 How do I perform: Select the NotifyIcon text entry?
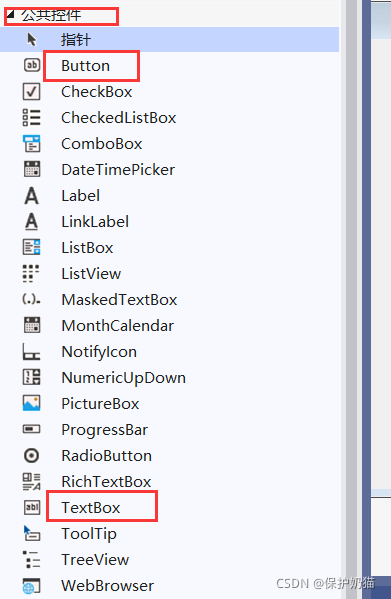point(99,352)
